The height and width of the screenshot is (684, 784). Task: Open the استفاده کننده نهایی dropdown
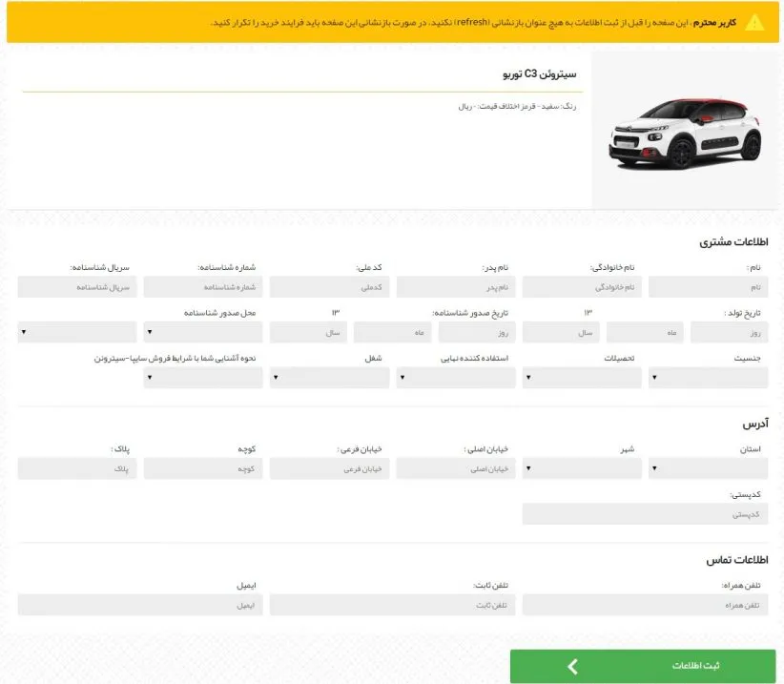point(455,378)
